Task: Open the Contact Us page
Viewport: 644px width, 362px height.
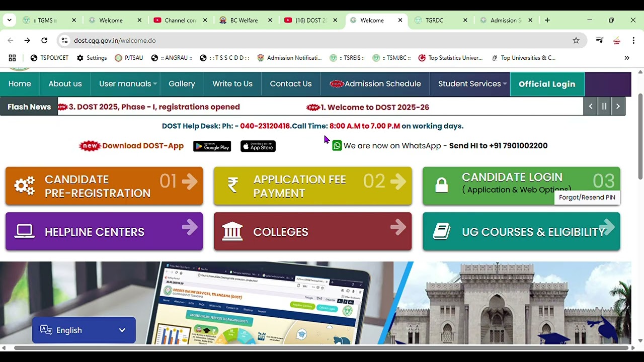Action: click(x=291, y=84)
